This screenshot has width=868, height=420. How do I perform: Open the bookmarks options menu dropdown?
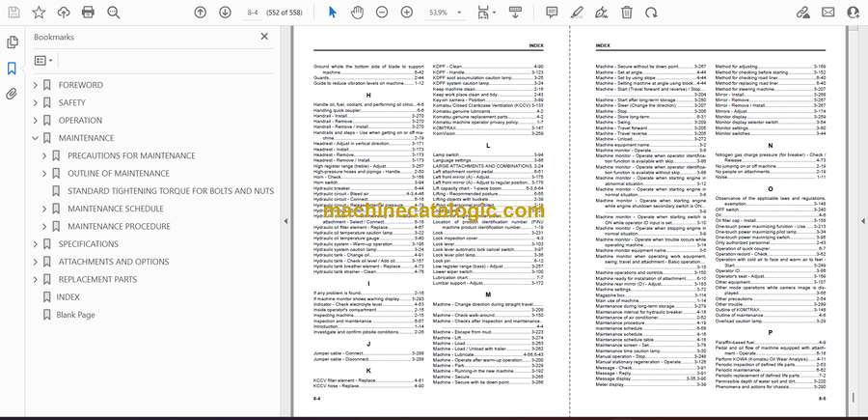43,61
